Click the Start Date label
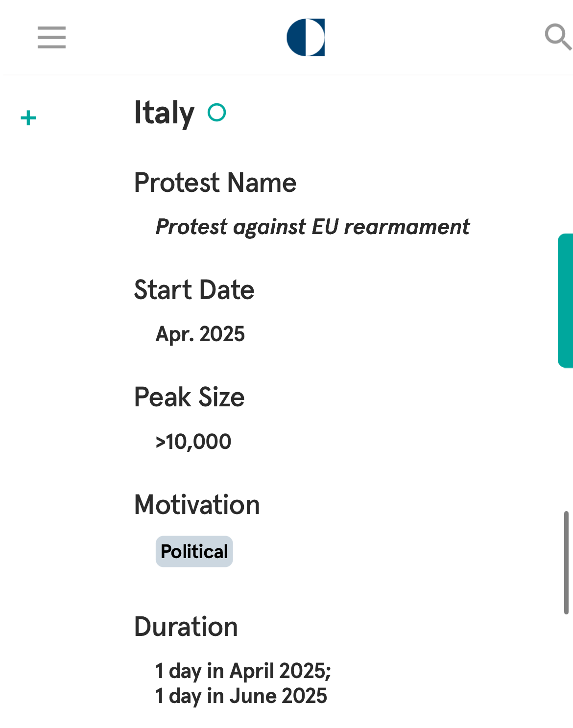The height and width of the screenshot is (728, 573). coord(194,290)
